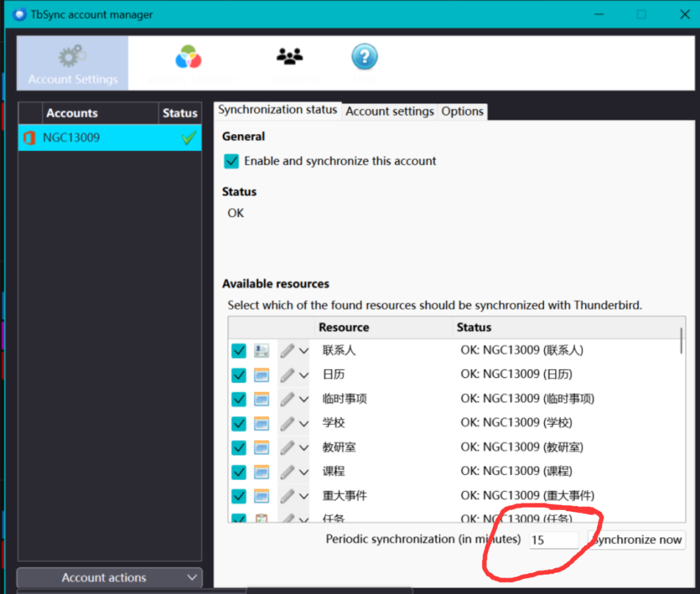Expand access dropdown arrow for 日历

click(304, 375)
